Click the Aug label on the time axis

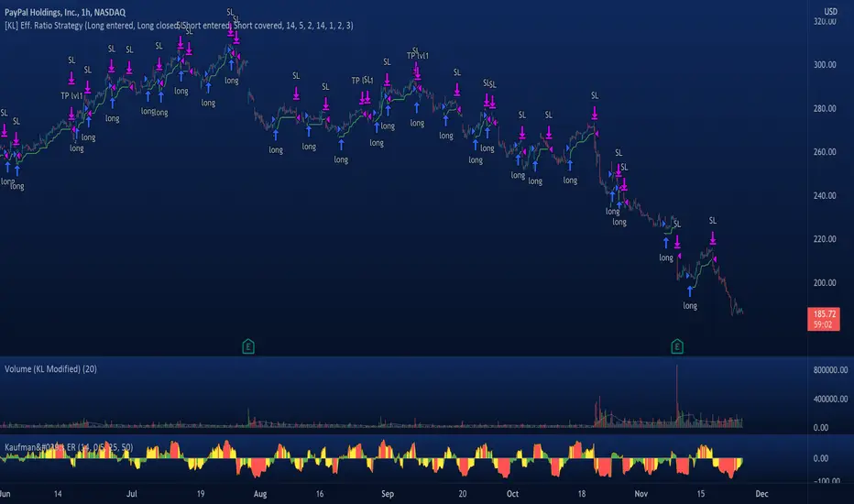(x=260, y=494)
